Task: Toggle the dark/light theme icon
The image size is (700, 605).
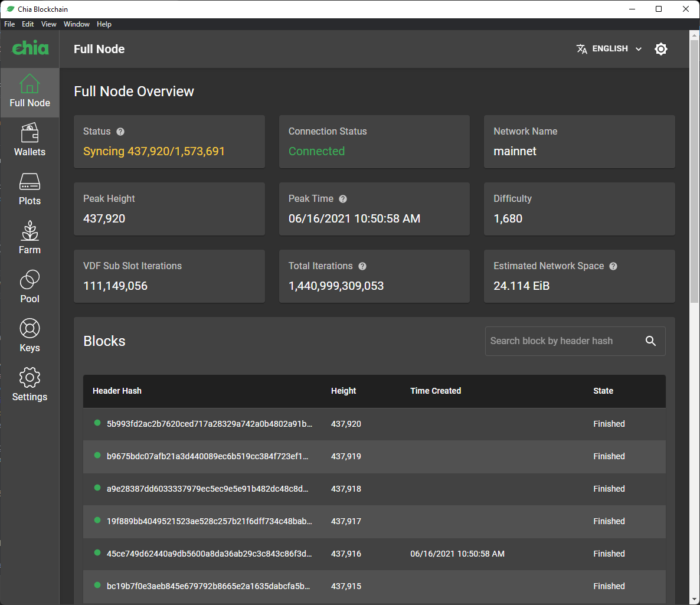Action: click(660, 48)
